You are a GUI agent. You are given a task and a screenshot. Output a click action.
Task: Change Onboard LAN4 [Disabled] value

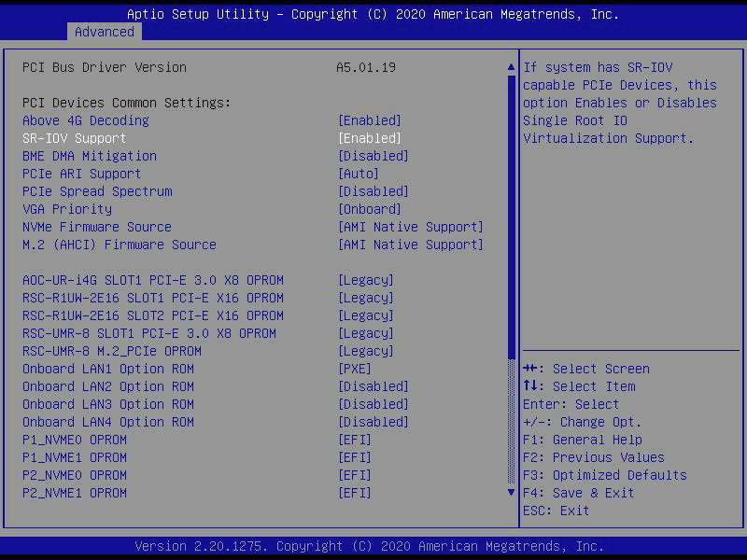point(373,422)
